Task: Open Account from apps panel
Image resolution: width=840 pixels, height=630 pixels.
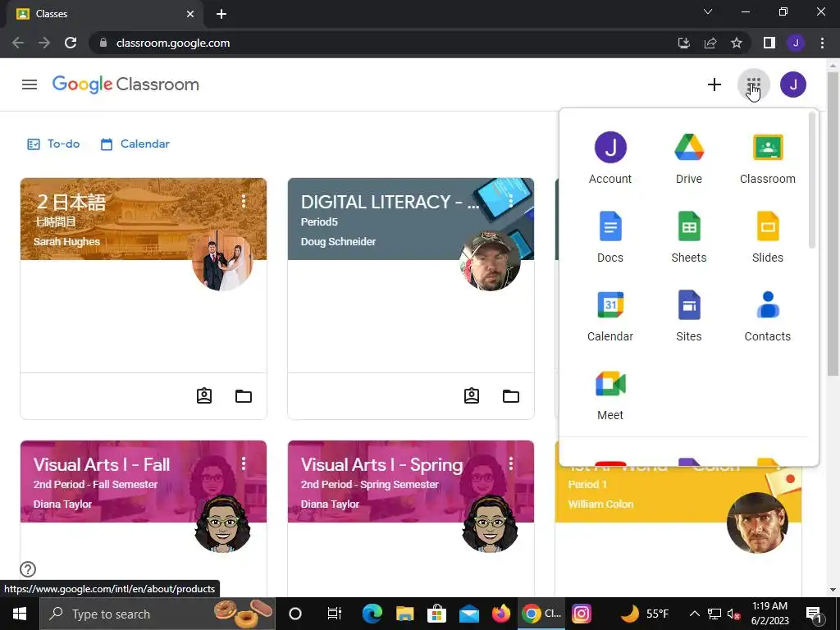Action: [610, 158]
